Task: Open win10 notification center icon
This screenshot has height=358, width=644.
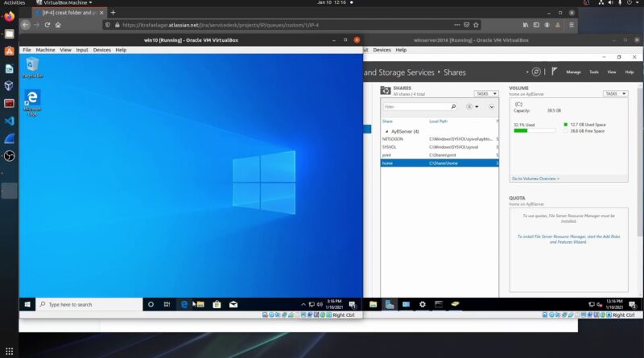Action: pyautogui.click(x=353, y=304)
